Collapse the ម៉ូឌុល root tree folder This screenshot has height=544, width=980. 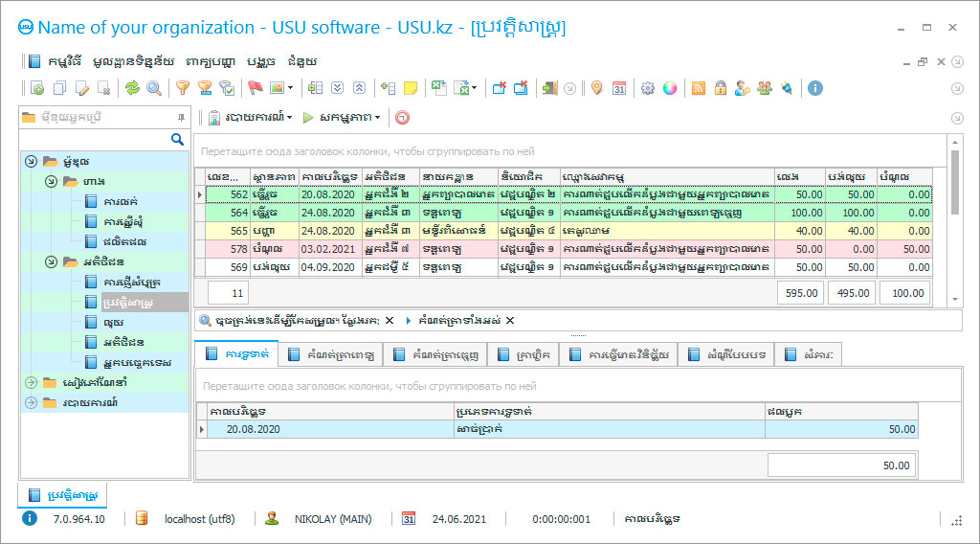[x=32, y=161]
